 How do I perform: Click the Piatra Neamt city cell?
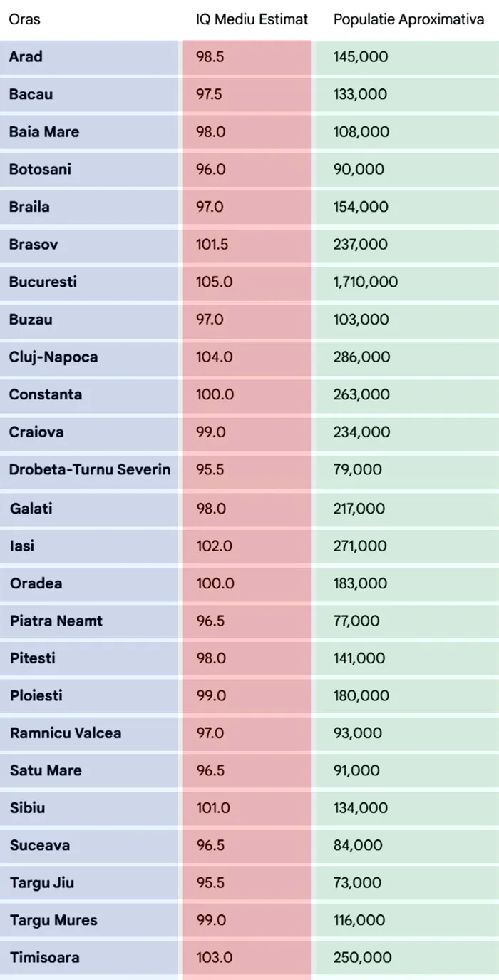56,621
